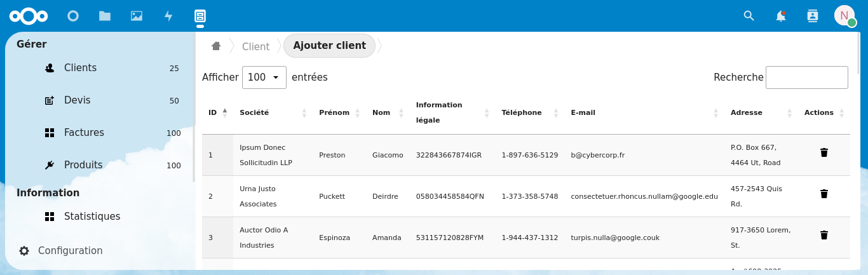
Task: Sort table by Prénom column
Action: (339, 112)
